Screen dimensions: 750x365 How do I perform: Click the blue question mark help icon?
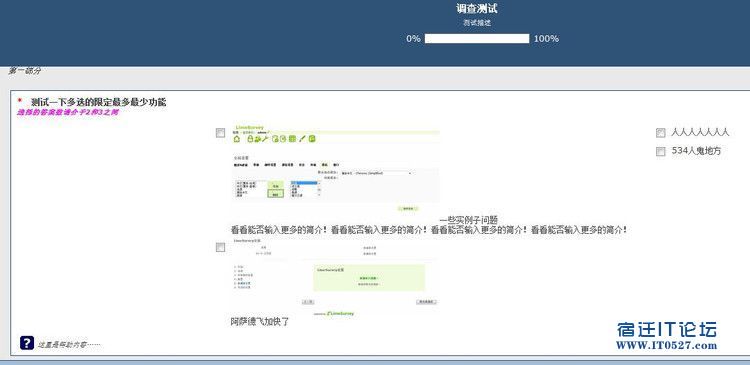coord(27,343)
